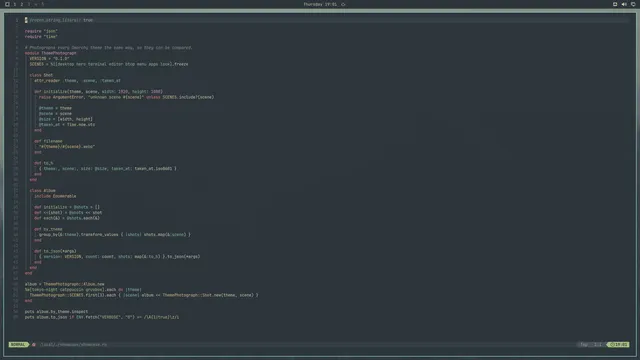Click the "require "time"" line
Viewport: 640px width, 360px height.
coord(41,37)
